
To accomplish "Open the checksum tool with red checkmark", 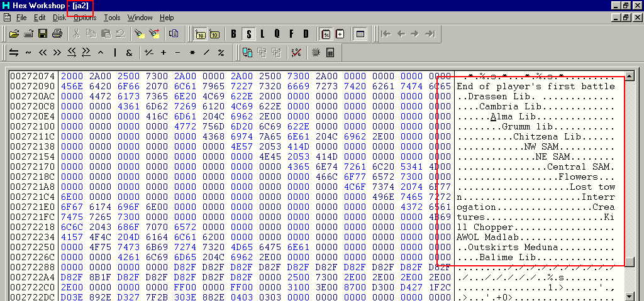I will [x=296, y=53].
